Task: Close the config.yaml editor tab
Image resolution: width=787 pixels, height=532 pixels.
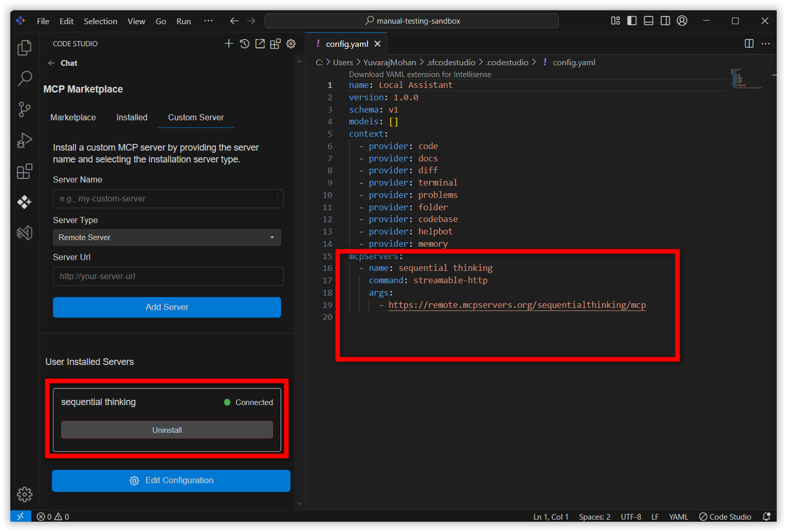Action: pyautogui.click(x=377, y=44)
